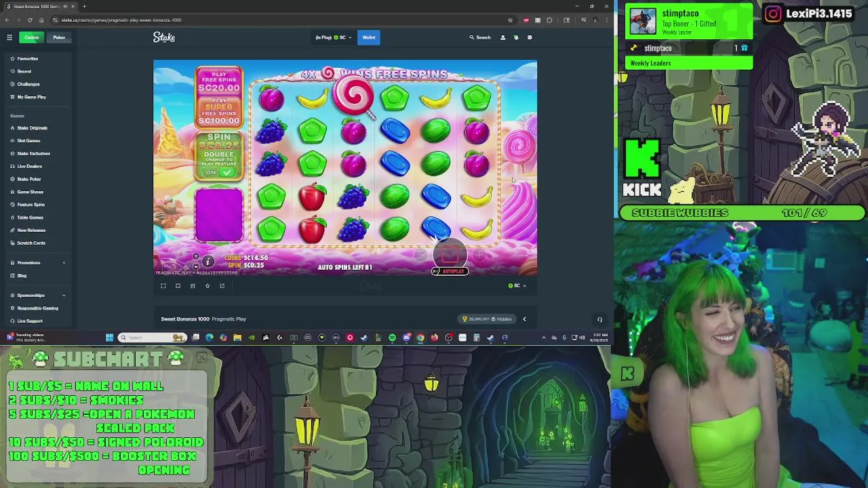Viewport: 868px width, 488px height.
Task: Open Scratch Cards category
Action: click(x=31, y=243)
